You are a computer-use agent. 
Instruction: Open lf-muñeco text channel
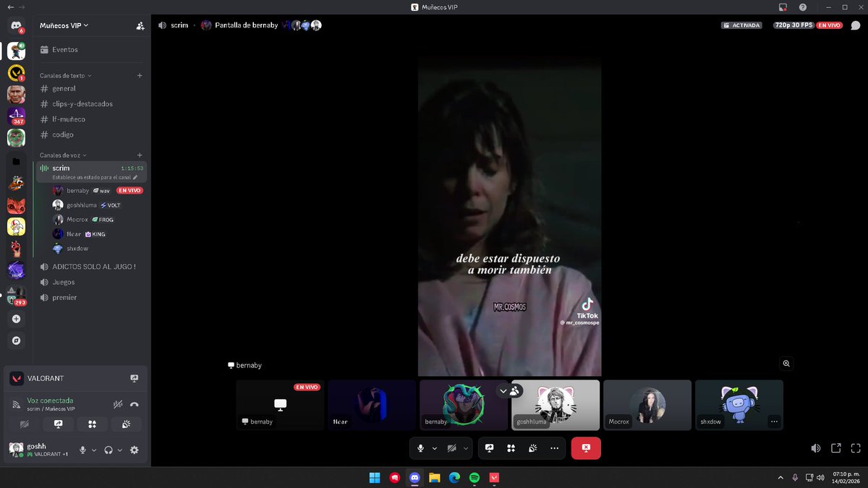(92, 119)
